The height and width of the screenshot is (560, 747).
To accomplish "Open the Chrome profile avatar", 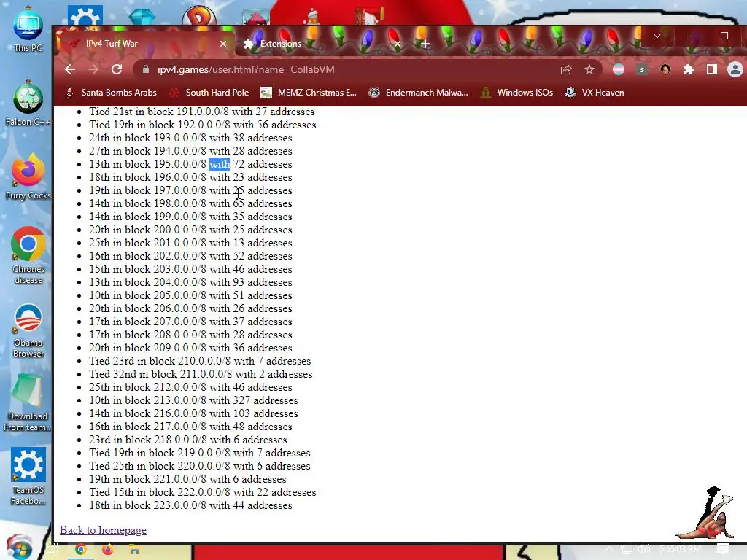I will [x=735, y=69].
